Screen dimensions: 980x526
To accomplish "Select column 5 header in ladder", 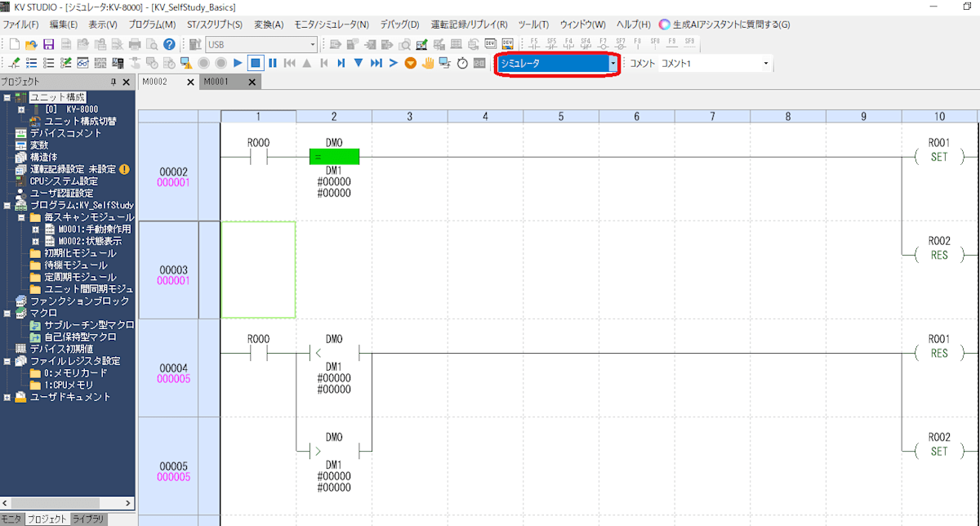I will click(561, 116).
